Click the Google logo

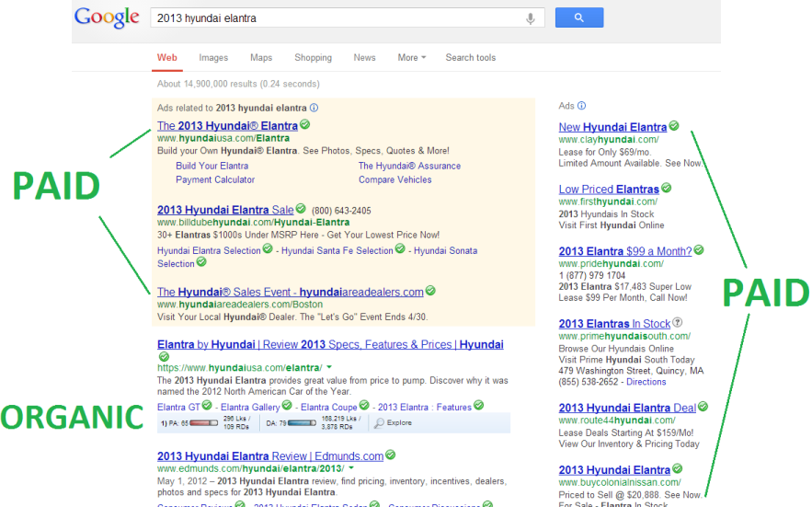(x=107, y=17)
